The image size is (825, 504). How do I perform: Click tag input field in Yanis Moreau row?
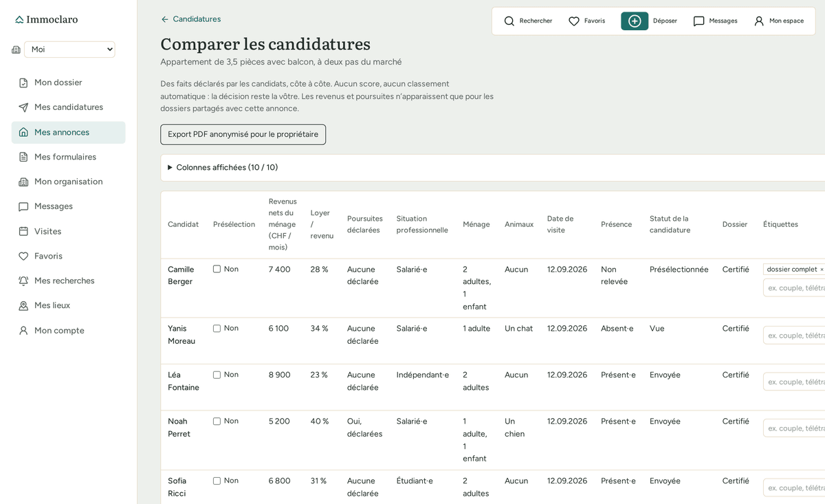[794, 336]
